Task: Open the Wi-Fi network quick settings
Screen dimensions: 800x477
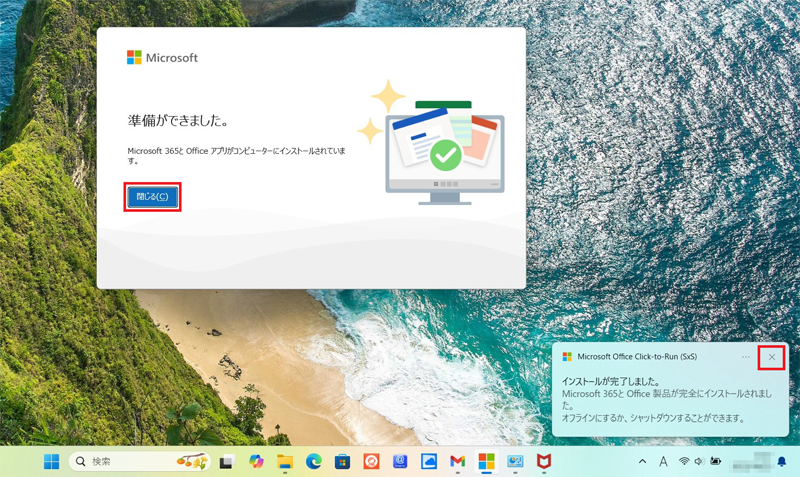Action: point(684,461)
